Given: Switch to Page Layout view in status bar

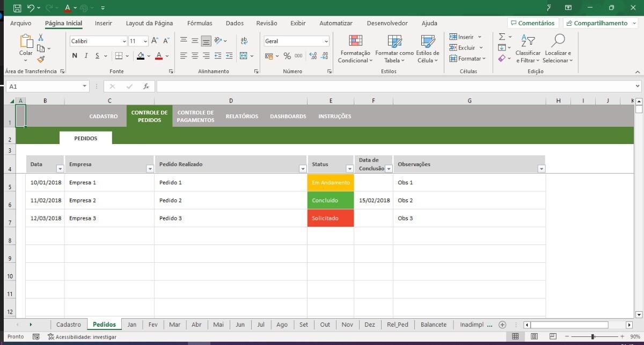Looking at the screenshot, I should [x=534, y=336].
